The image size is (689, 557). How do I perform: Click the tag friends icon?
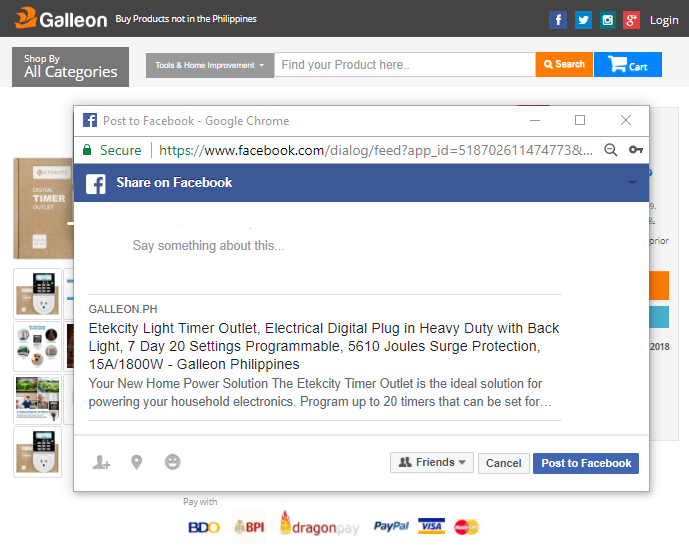coord(101,462)
